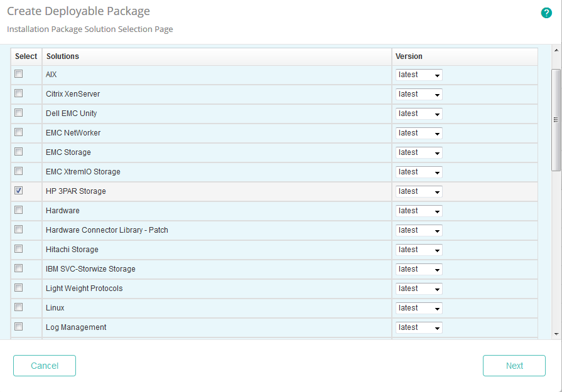Tick the Hitachi Storage checkbox
The height and width of the screenshot is (392, 562).
coord(19,249)
